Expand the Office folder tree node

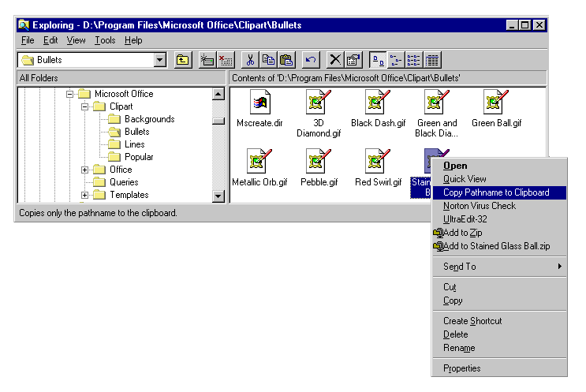coord(84,170)
